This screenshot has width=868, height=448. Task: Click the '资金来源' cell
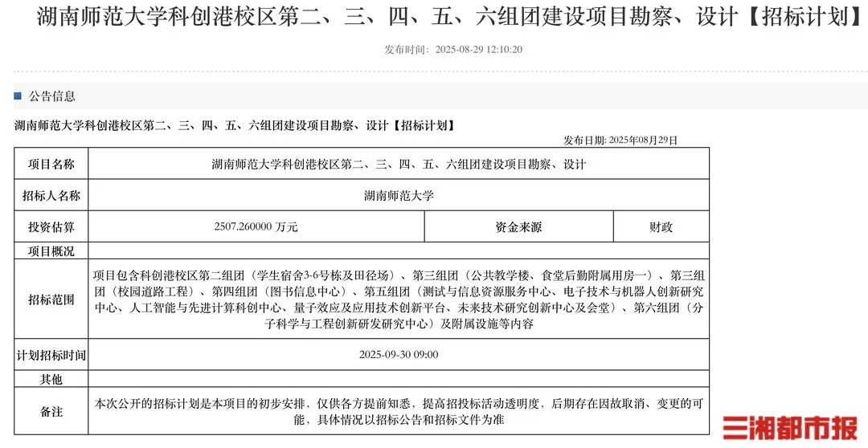coord(518,226)
